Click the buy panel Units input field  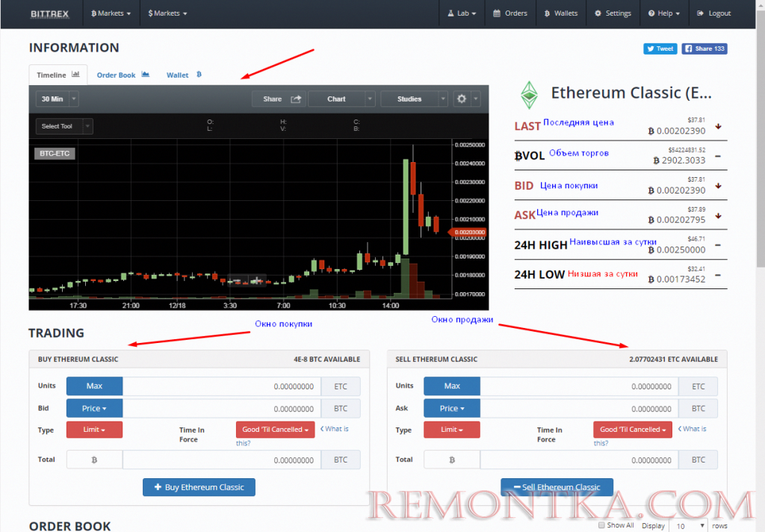click(221, 386)
